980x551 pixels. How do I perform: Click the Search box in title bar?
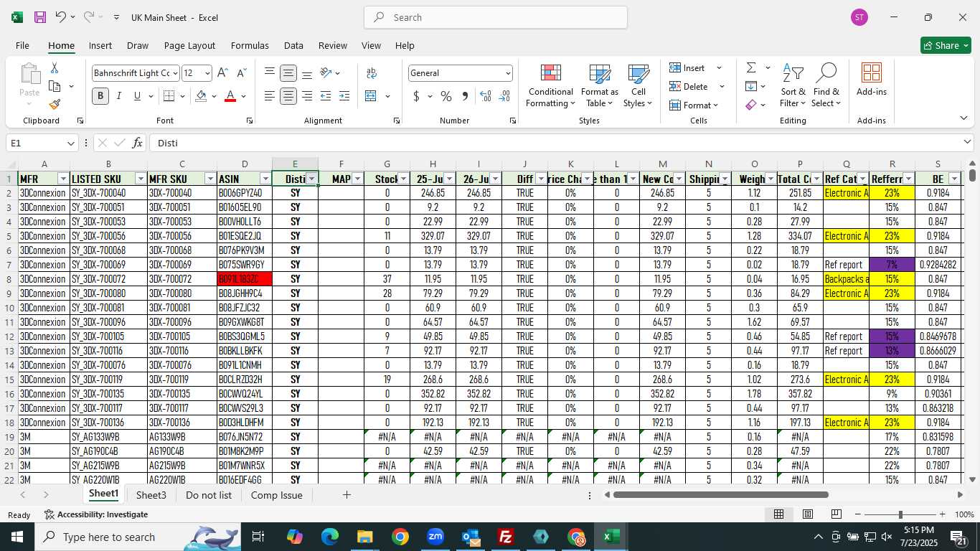(x=496, y=17)
